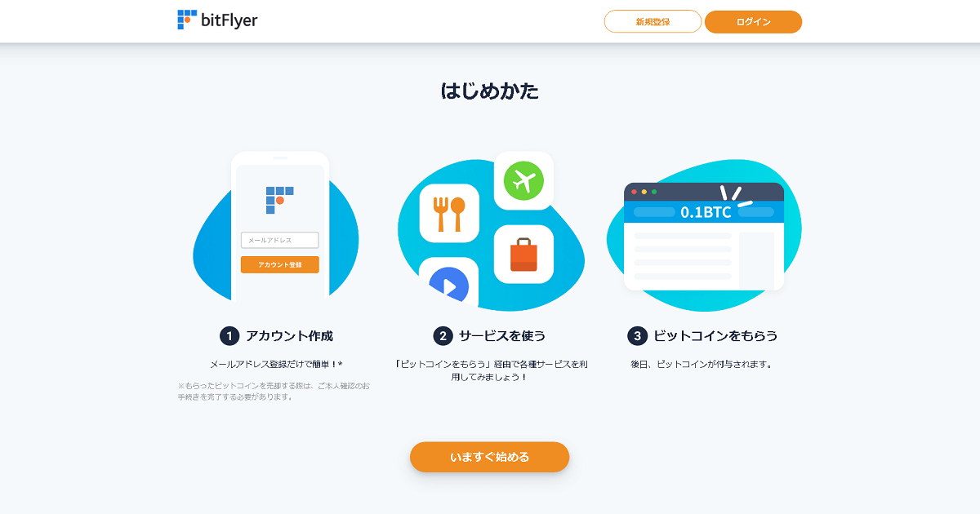Click the サービスを使う heading

coord(502,336)
